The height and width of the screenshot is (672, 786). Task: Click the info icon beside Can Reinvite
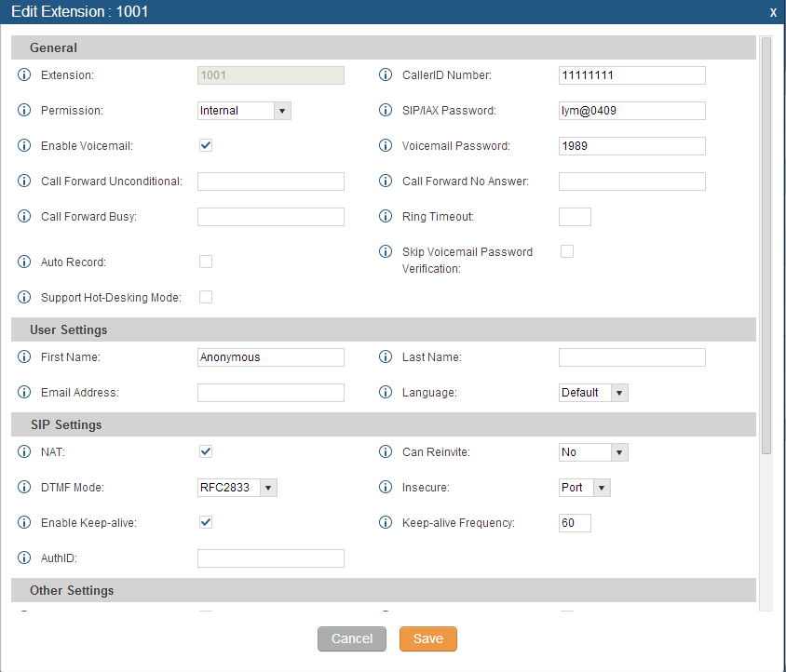point(386,452)
